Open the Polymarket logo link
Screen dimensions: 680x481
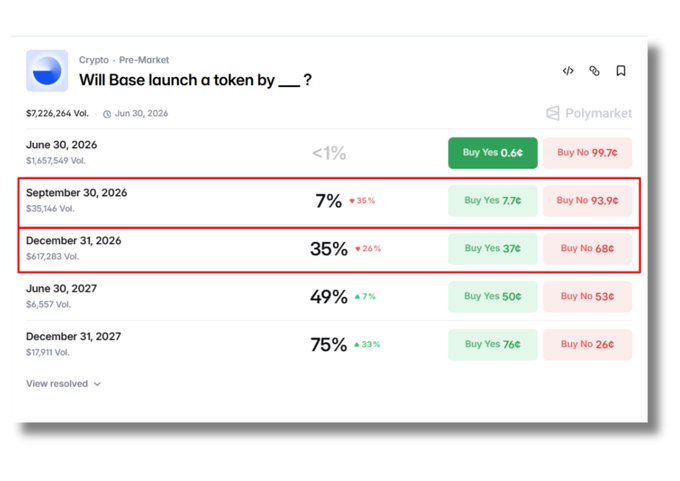pos(588,113)
